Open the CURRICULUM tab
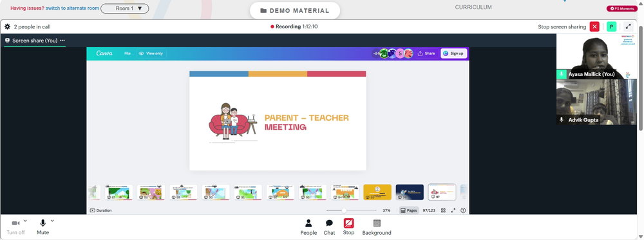This screenshot has width=644, height=240. [473, 7]
